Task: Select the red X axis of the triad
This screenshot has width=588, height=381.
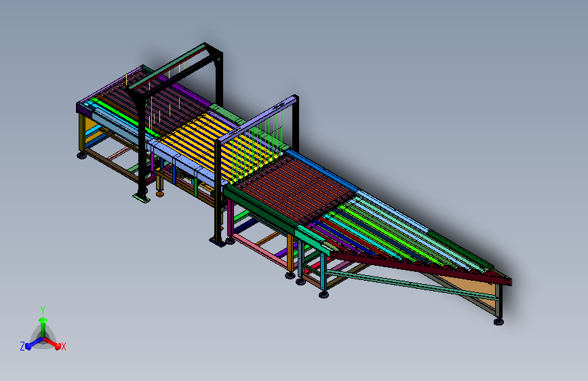Action: [52, 343]
